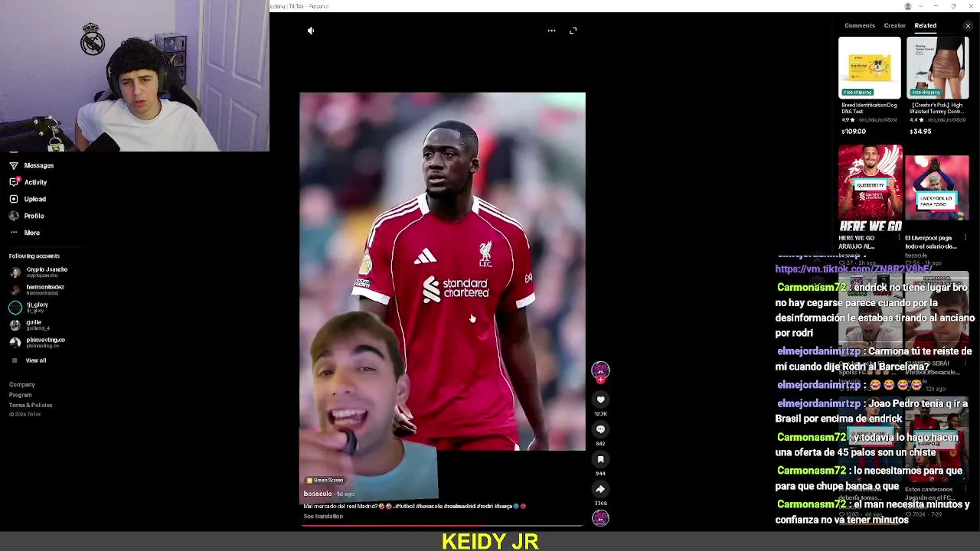
Task: Click the Green Screen effect tag
Action: tap(325, 481)
